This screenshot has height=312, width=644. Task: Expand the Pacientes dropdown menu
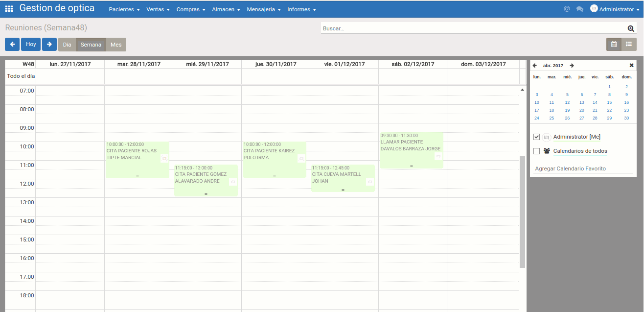coord(124,10)
